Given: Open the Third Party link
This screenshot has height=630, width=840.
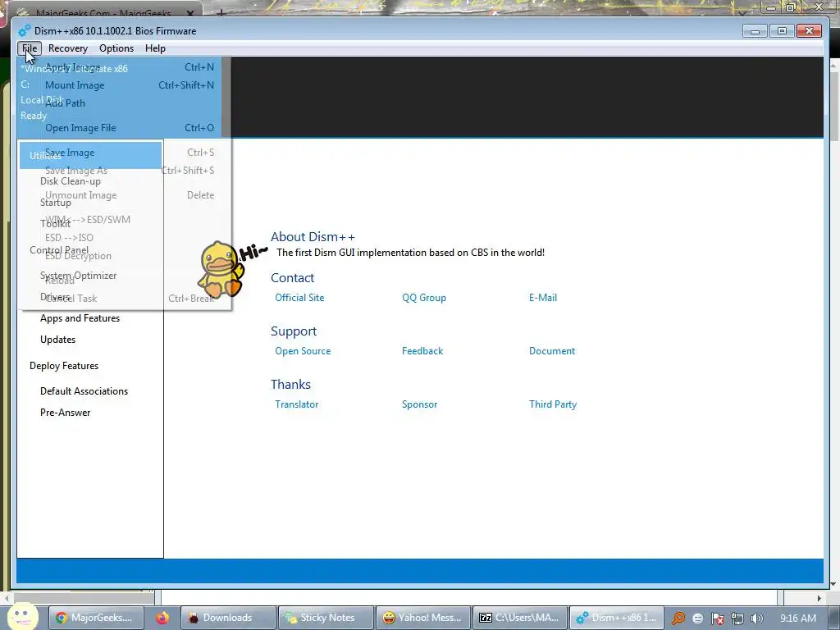Looking at the screenshot, I should (x=553, y=404).
